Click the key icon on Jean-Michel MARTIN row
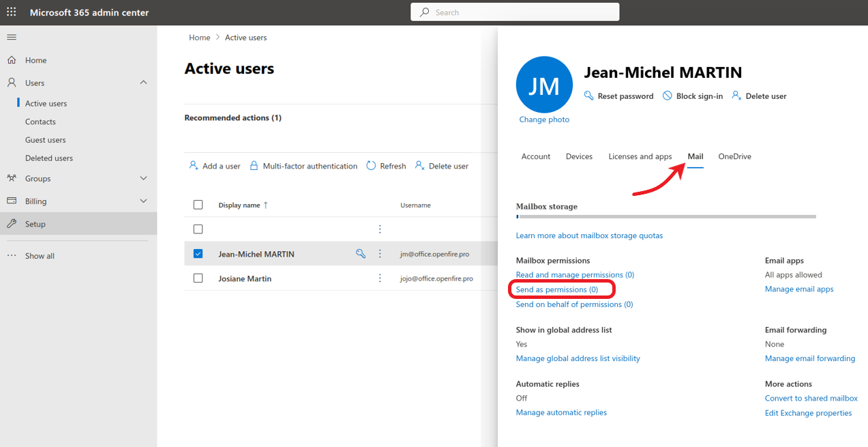 click(x=361, y=254)
